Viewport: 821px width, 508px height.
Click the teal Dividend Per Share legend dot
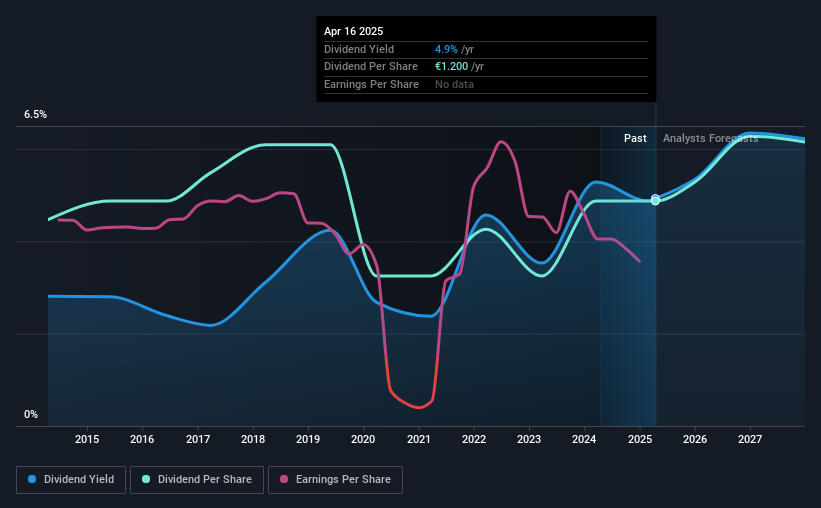tap(146, 479)
